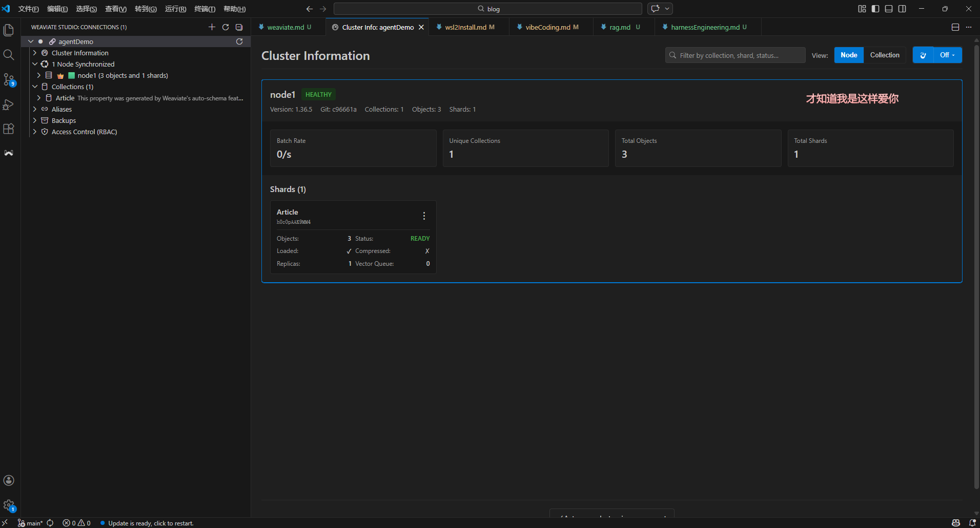Open the auto-refresh Off dropdown
980x528 pixels.
pos(948,55)
